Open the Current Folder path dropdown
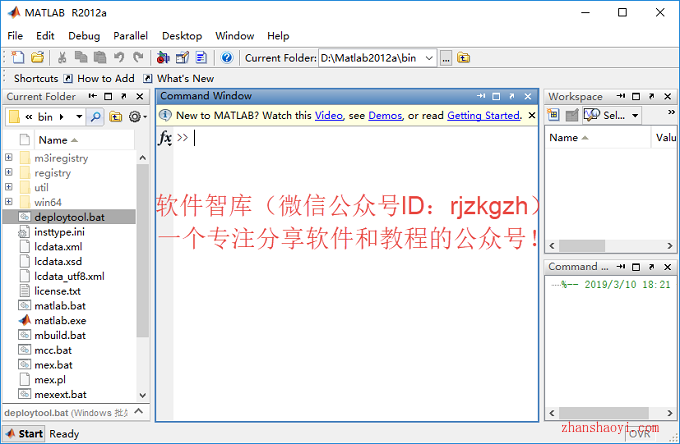 click(x=429, y=58)
